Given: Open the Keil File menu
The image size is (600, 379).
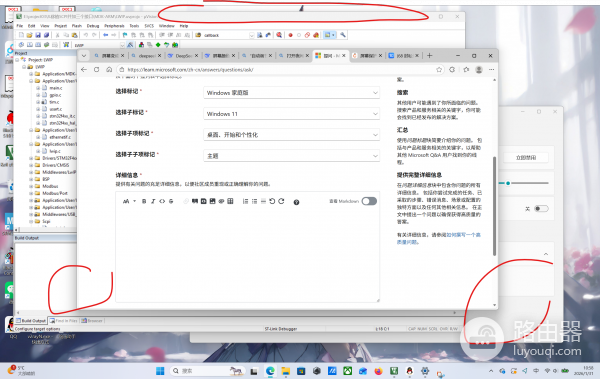Looking at the screenshot, I should (20, 26).
